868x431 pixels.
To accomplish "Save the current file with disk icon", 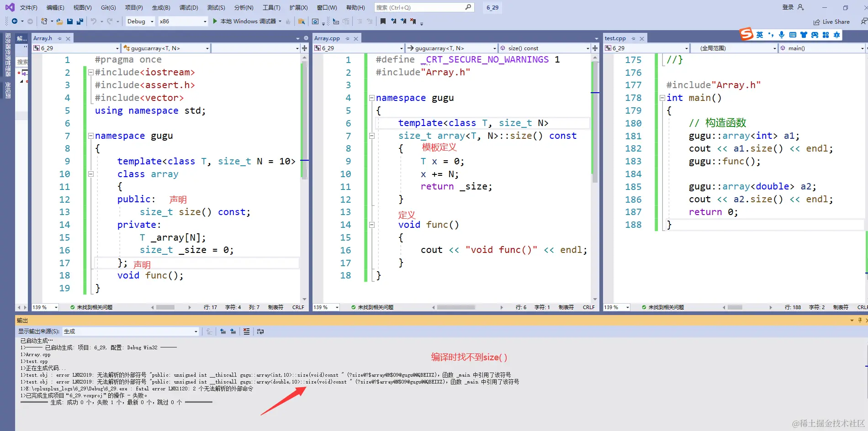I will click(x=70, y=21).
